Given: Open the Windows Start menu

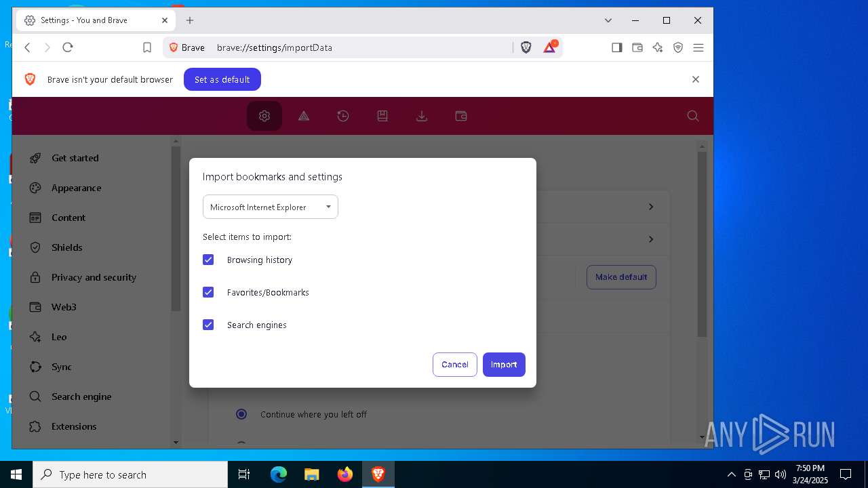Looking at the screenshot, I should point(16,474).
